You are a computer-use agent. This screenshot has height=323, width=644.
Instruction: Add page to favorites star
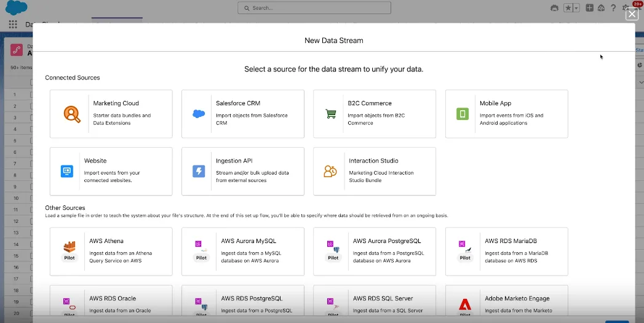568,8
